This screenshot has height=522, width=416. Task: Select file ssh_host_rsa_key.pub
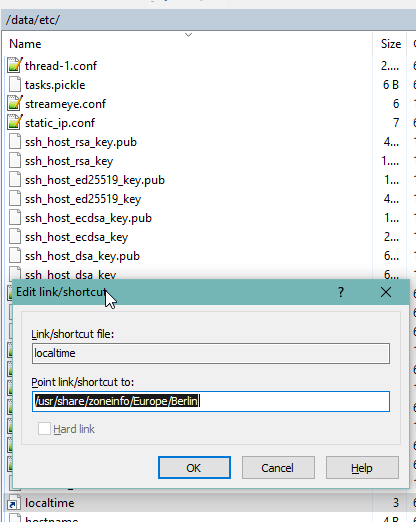(x=81, y=142)
